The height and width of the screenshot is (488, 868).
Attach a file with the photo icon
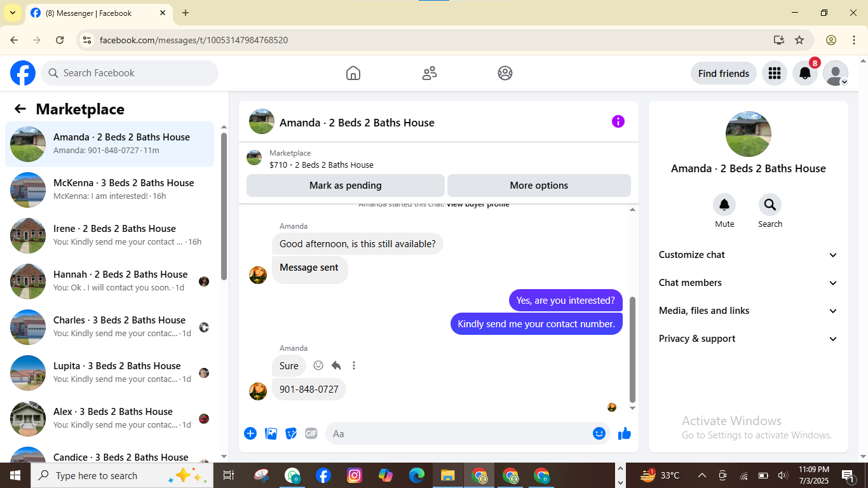[x=271, y=433]
